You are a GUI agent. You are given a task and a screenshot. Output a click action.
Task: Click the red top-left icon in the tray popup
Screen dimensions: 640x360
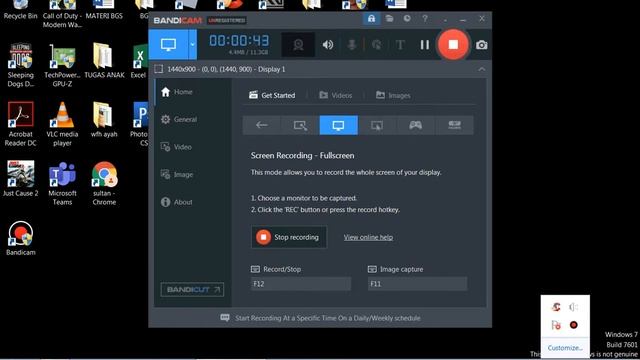[x=556, y=307]
